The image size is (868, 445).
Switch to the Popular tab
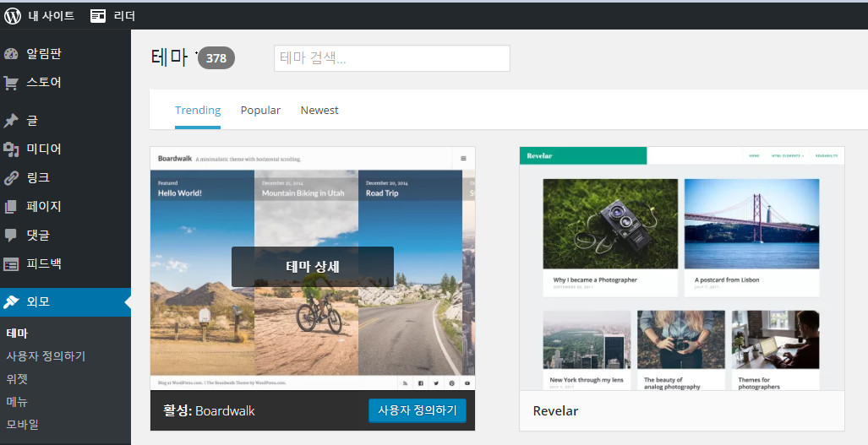coord(260,111)
